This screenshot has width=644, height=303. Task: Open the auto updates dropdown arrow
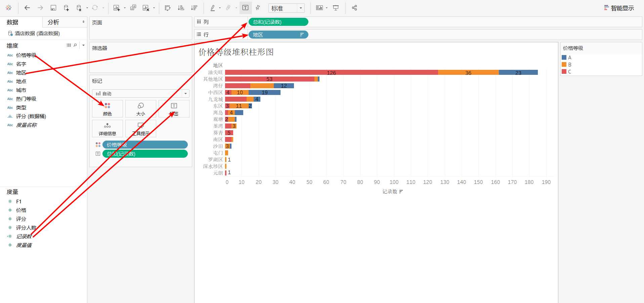[x=87, y=8]
